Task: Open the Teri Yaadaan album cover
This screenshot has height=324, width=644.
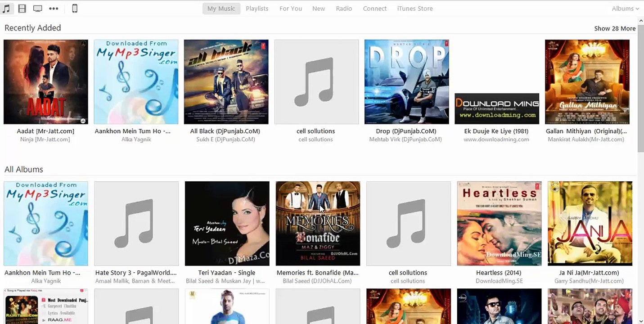Action: pos(227,224)
